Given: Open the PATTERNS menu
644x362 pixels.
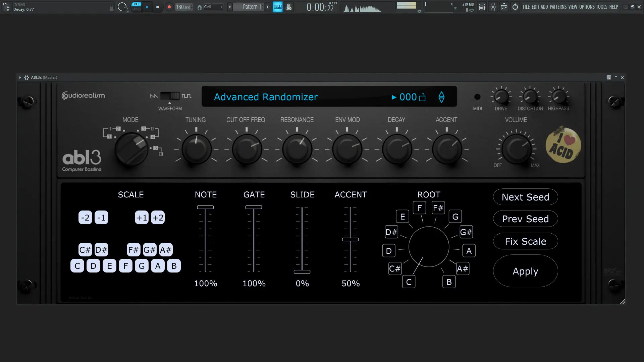Looking at the screenshot, I should pos(558,7).
